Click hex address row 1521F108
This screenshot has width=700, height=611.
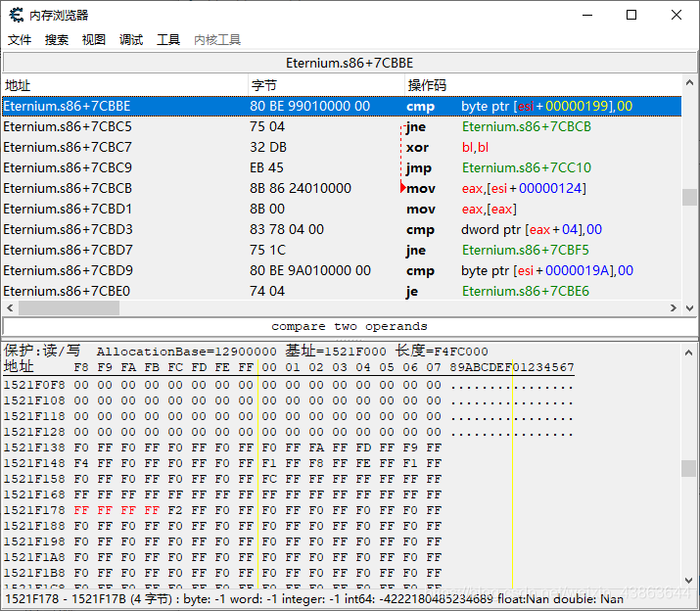tap(34, 400)
